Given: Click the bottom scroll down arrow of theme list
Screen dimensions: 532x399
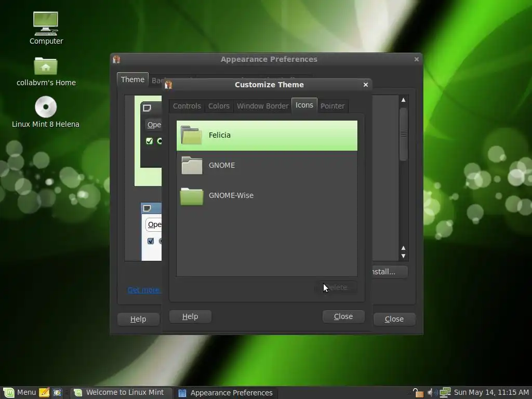Looking at the screenshot, I should coord(403,256).
